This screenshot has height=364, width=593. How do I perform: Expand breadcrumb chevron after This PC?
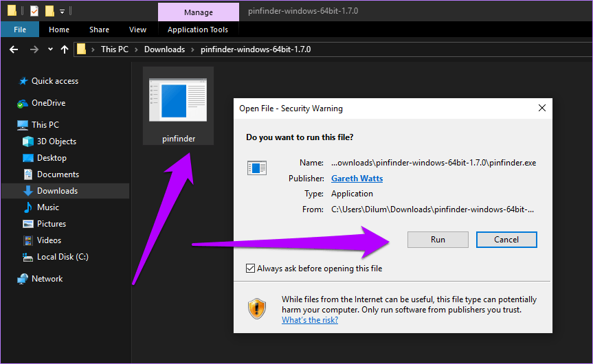(x=136, y=49)
